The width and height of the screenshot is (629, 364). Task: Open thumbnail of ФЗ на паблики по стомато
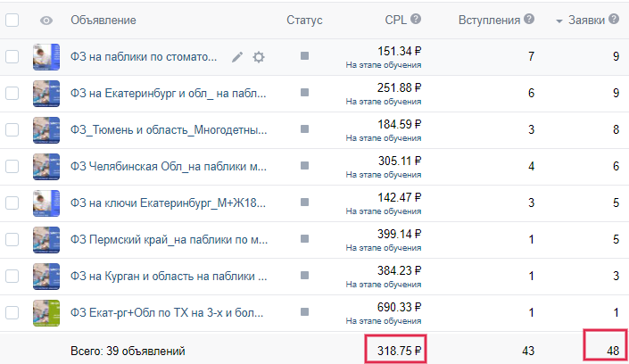(x=46, y=57)
